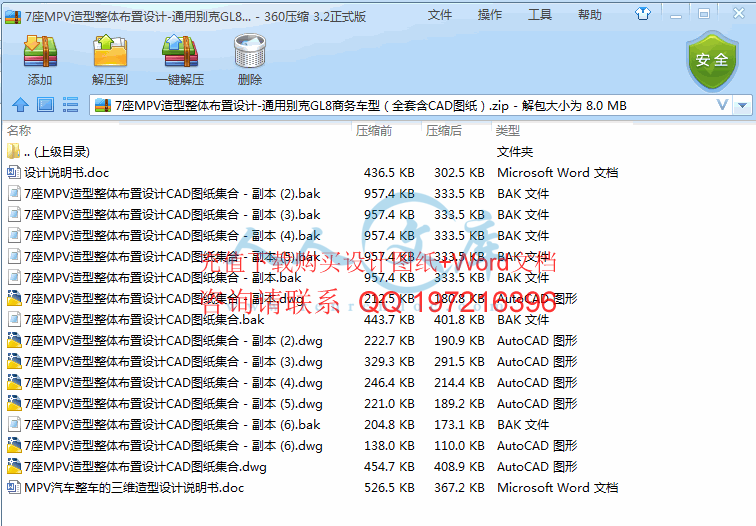Click the 173.1 KB compressed size cell
The width and height of the screenshot is (756, 526).
pos(459,425)
